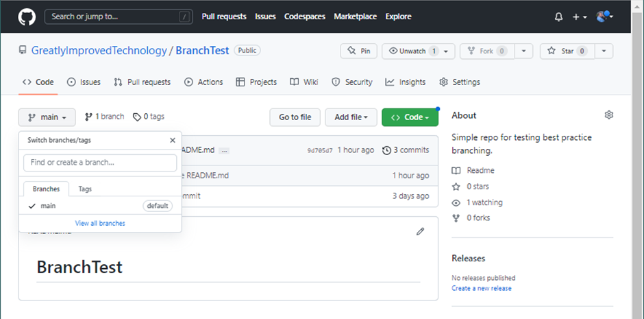This screenshot has height=319, width=644.
Task: Open the 0 tags link
Action: [x=149, y=117]
